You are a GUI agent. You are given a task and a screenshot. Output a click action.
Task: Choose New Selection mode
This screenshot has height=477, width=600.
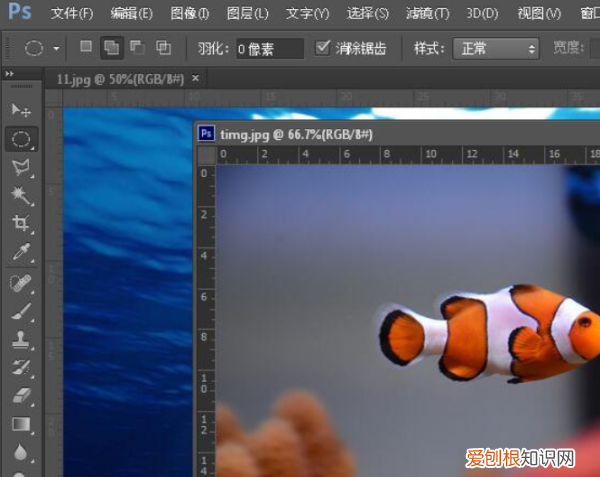pos(86,47)
